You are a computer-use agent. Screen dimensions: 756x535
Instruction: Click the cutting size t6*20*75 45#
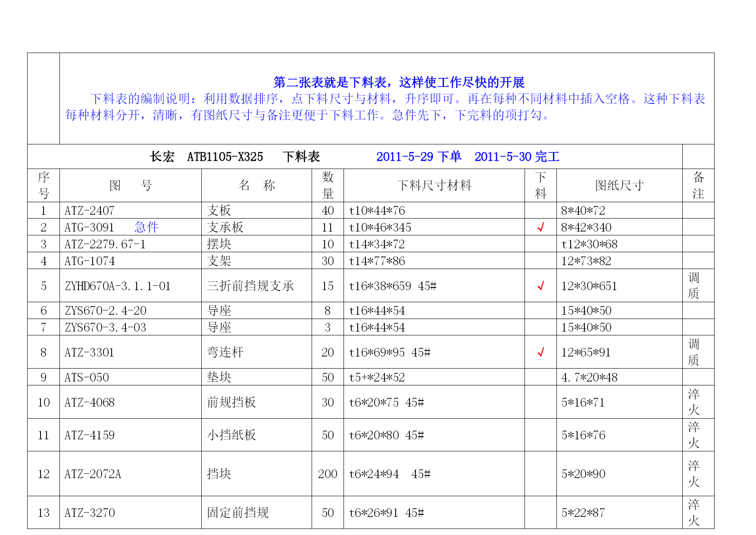[387, 403]
